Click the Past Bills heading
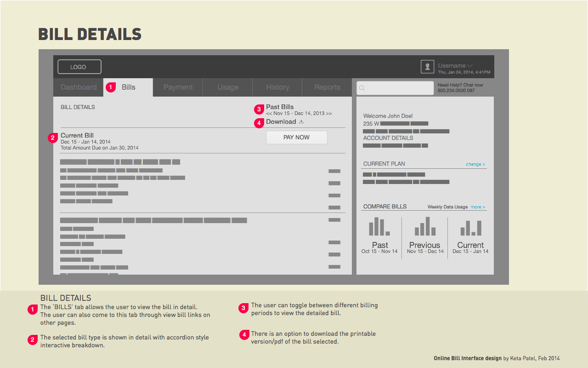Screen dimensions: 588x368 pos(280,107)
